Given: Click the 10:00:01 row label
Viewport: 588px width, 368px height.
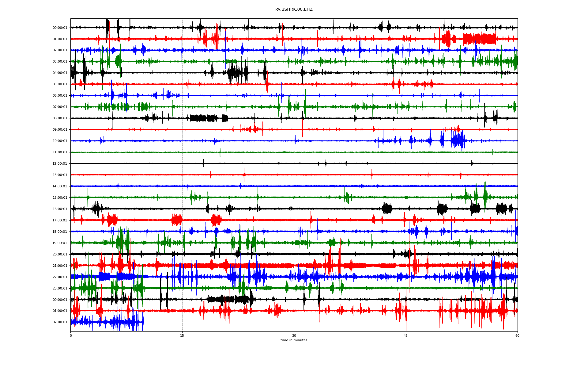Looking at the screenshot, I should point(60,141).
